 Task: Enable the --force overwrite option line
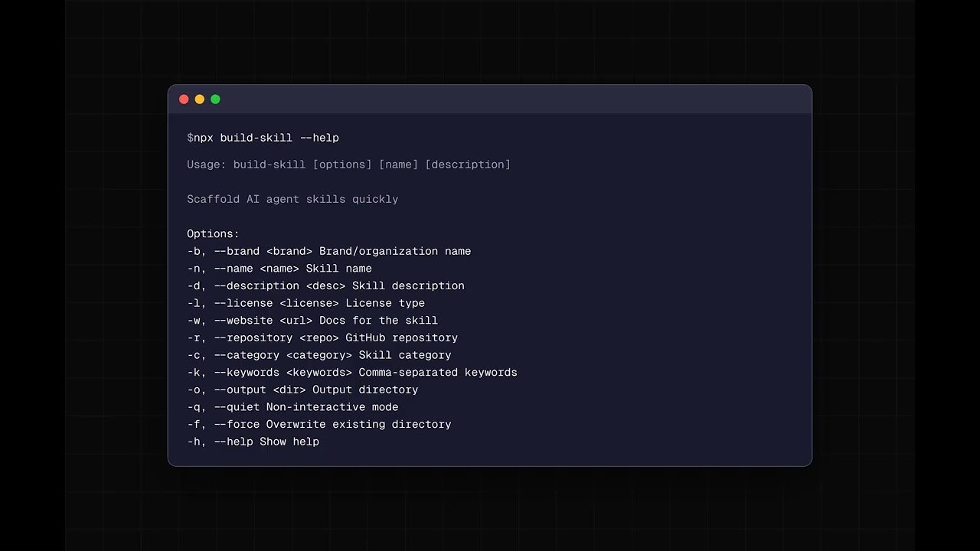click(x=318, y=424)
